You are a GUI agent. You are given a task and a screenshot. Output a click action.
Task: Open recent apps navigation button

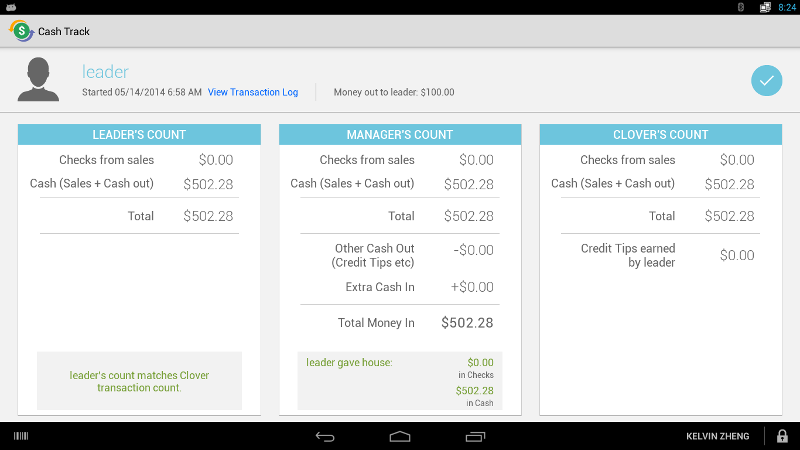[475, 436]
